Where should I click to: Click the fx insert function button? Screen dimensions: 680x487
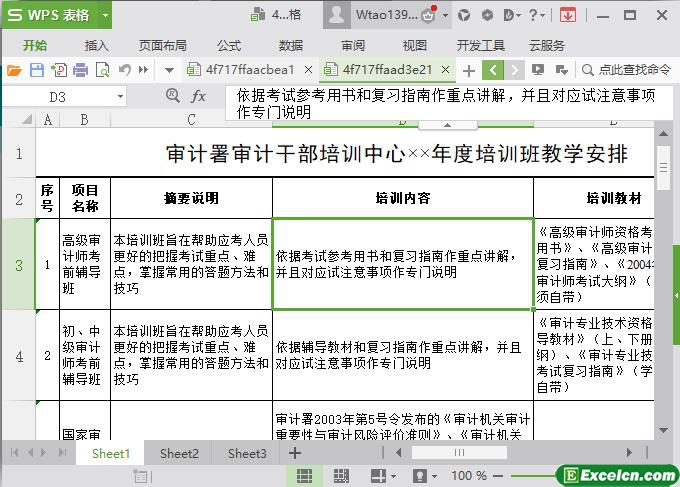[x=199, y=96]
